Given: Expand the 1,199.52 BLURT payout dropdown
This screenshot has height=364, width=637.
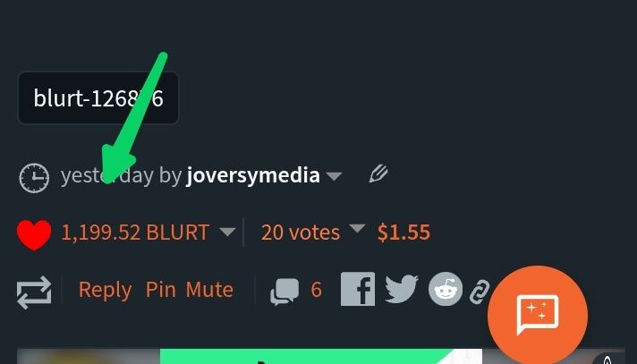Looking at the screenshot, I should point(227,232).
